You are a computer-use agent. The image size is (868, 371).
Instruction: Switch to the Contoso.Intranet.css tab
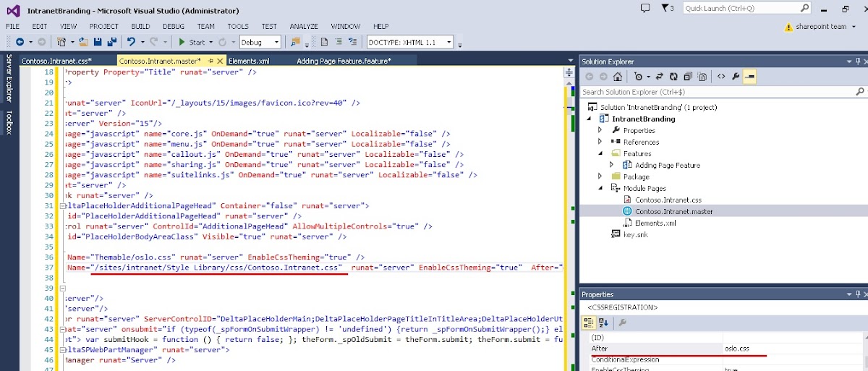point(56,61)
